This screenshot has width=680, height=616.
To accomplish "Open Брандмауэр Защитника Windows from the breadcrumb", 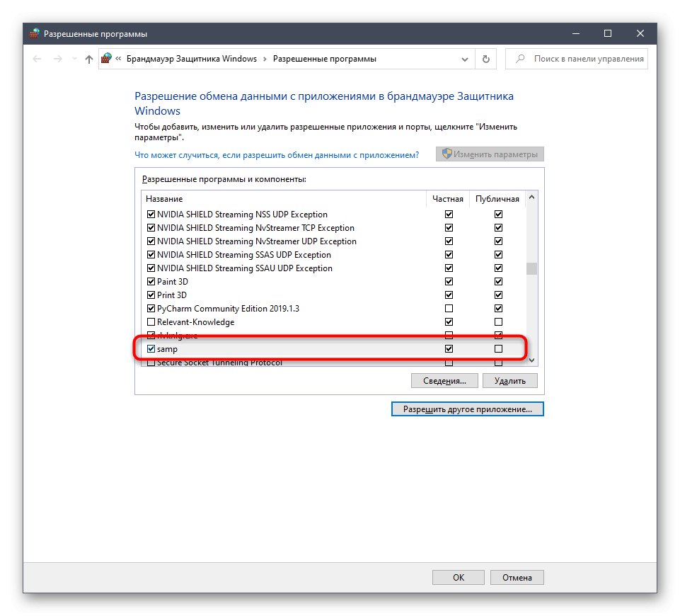I will click(192, 59).
